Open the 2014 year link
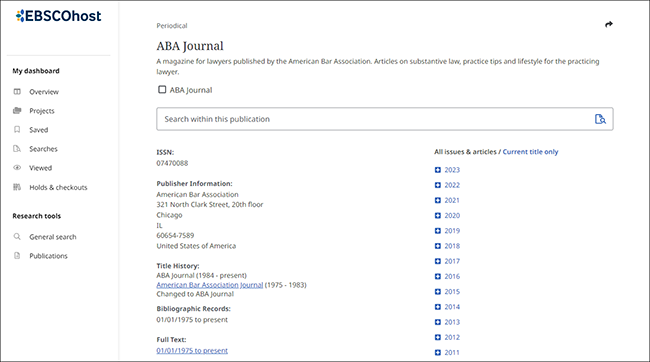650x362 pixels. (x=452, y=307)
